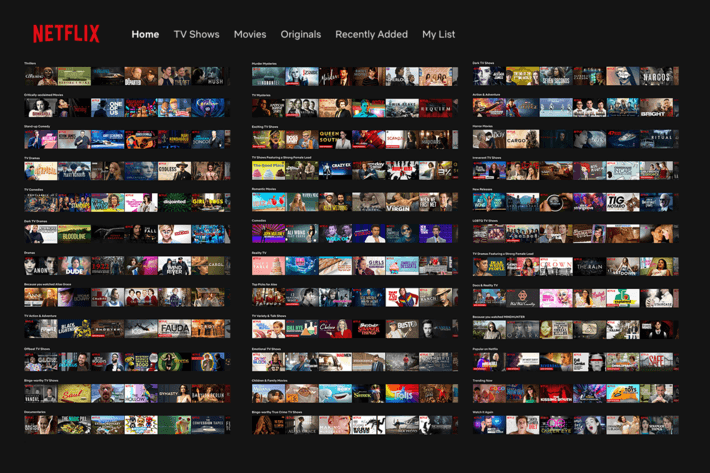
Task: Open the Ali Wong special in Comedies
Action: tap(302, 234)
